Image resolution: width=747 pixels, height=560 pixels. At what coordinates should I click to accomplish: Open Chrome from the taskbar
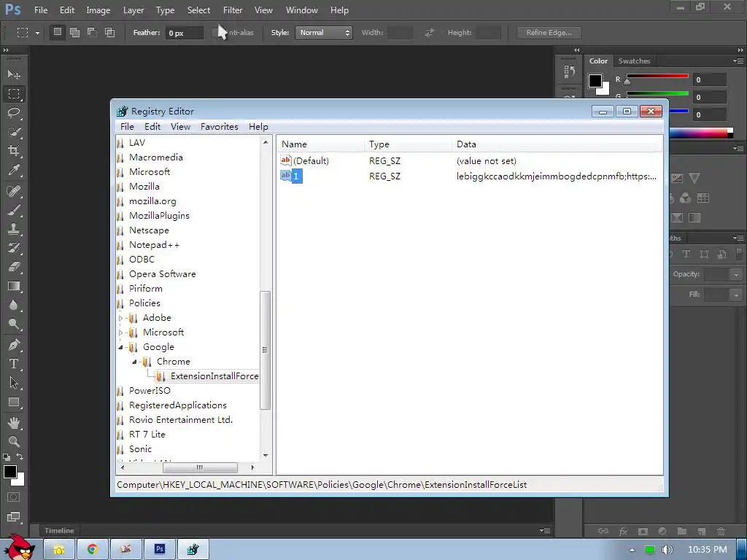[93, 550]
